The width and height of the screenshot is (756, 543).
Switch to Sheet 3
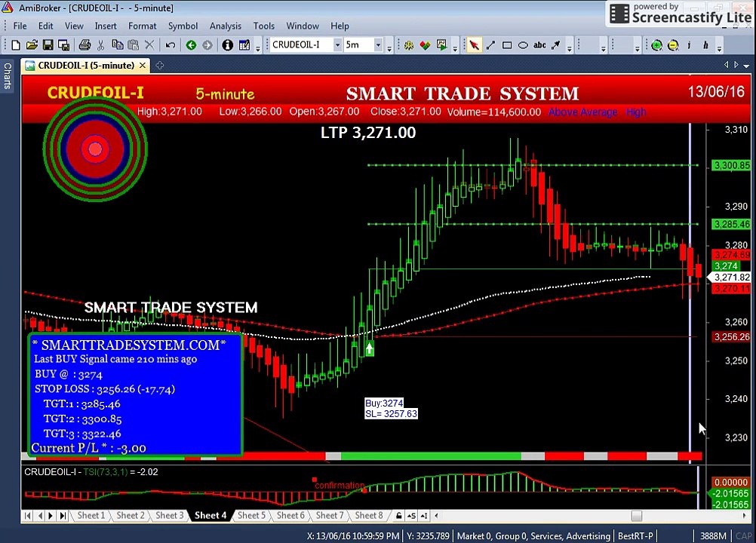point(169,516)
